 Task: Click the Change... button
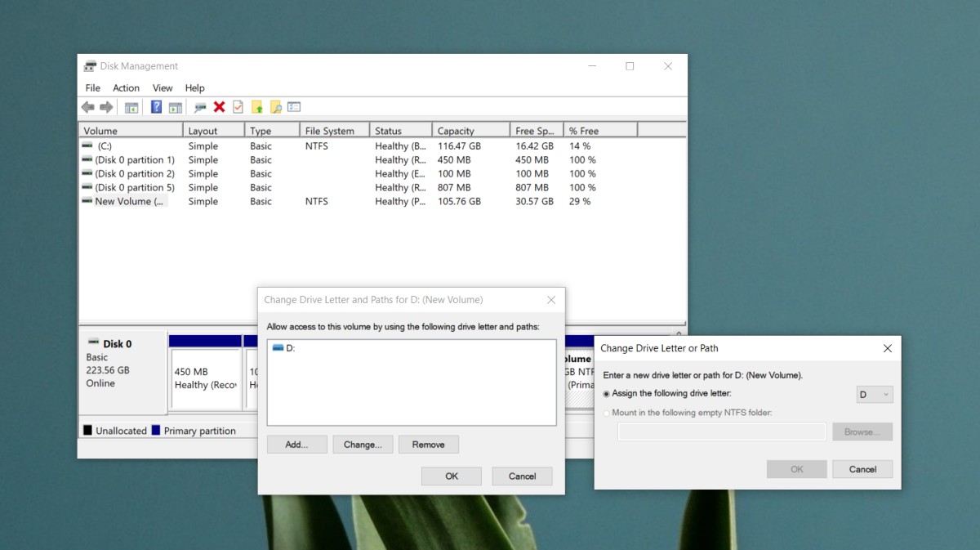[363, 445]
